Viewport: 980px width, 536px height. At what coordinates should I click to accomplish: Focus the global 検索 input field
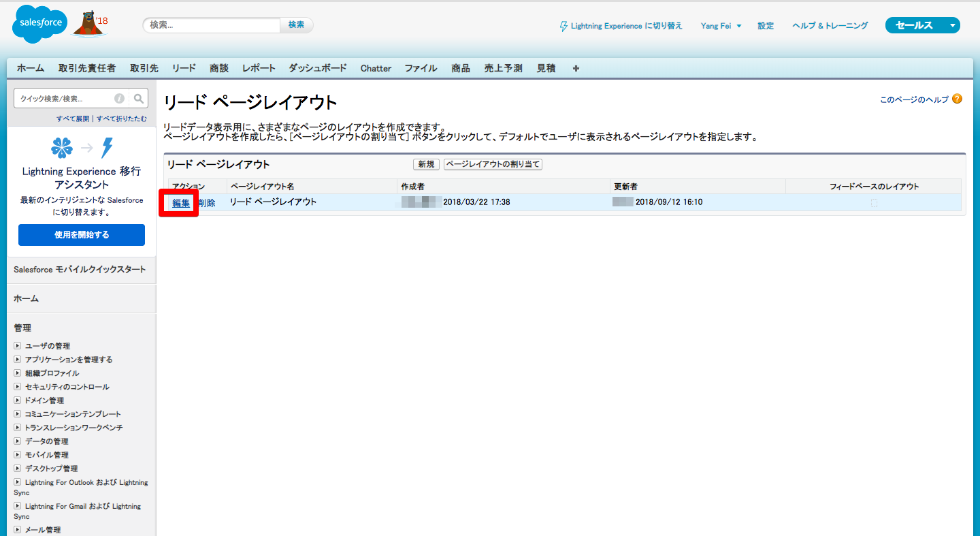212,25
